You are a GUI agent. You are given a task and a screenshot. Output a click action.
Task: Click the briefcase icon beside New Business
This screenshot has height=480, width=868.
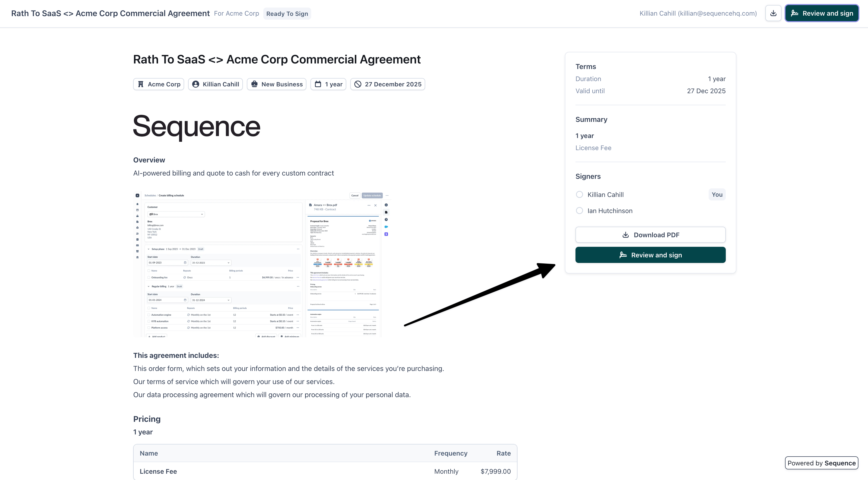click(x=254, y=84)
